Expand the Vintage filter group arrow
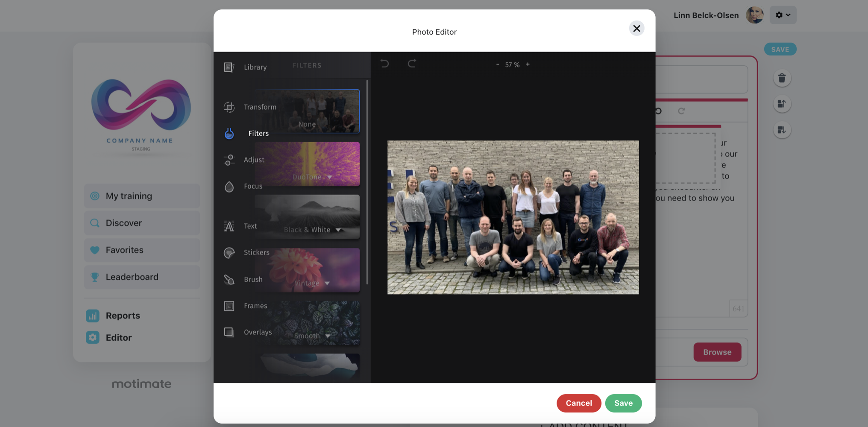Image resolution: width=868 pixels, height=427 pixels. click(327, 284)
